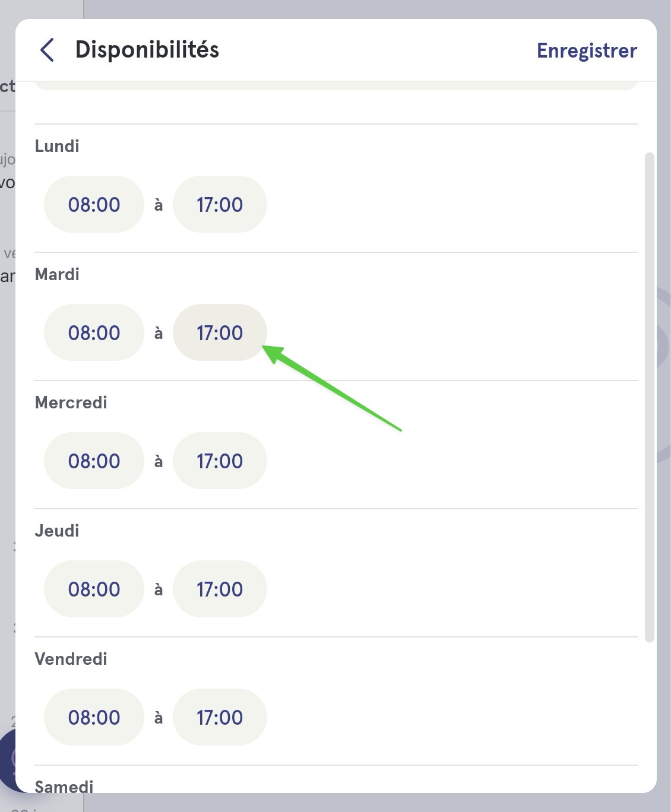The width and height of the screenshot is (671, 812).
Task: Edit Jeudi start time 08:00
Action: tap(94, 589)
